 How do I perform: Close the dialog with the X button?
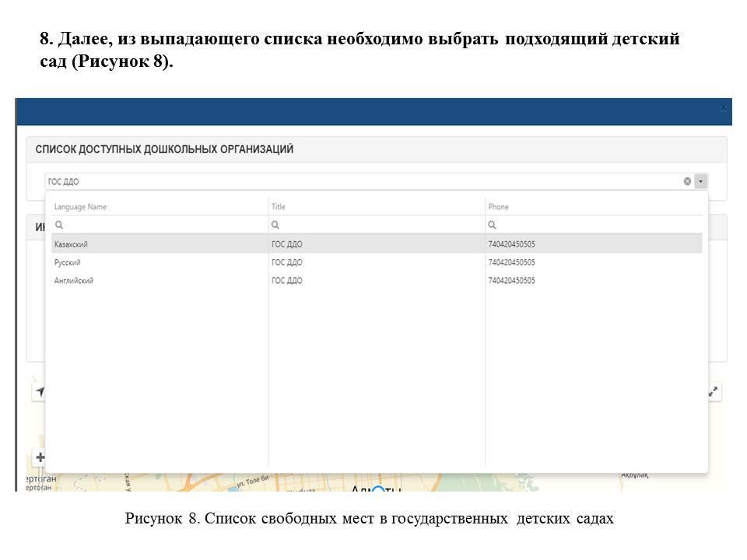[723, 109]
